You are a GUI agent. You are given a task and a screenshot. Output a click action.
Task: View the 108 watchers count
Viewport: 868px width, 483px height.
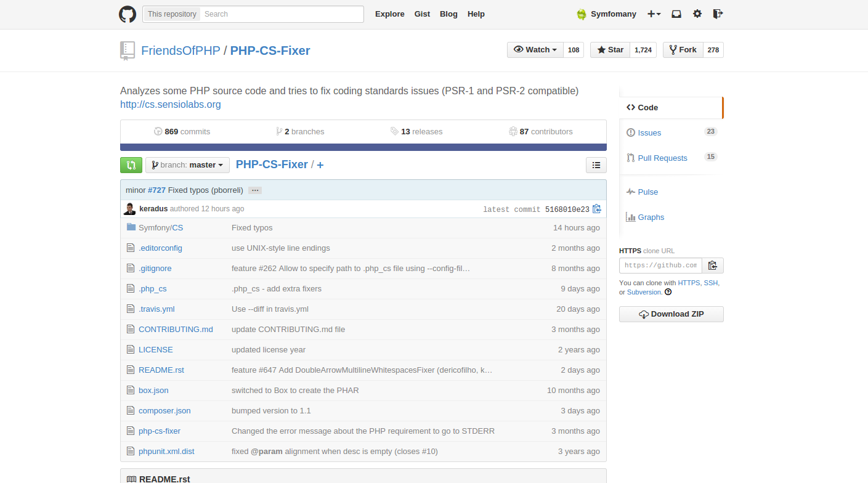pyautogui.click(x=574, y=50)
